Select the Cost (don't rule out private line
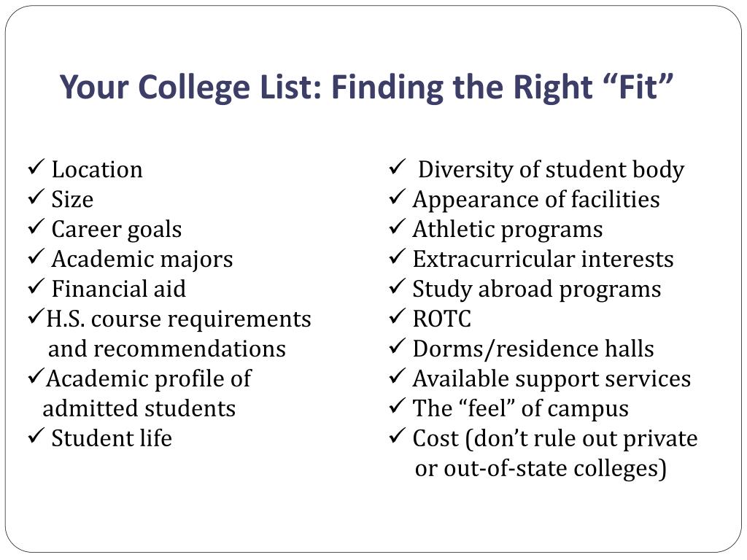747x560 pixels. (x=555, y=439)
